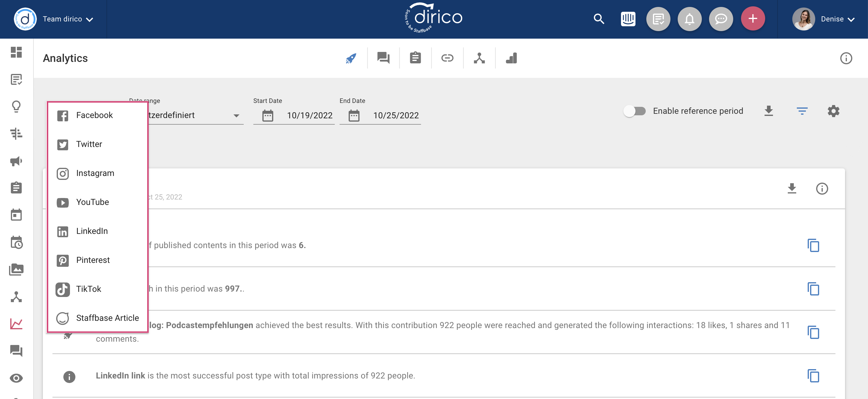Open the Intercom messenger icon in header
The height and width of the screenshot is (399, 868).
click(x=628, y=19)
